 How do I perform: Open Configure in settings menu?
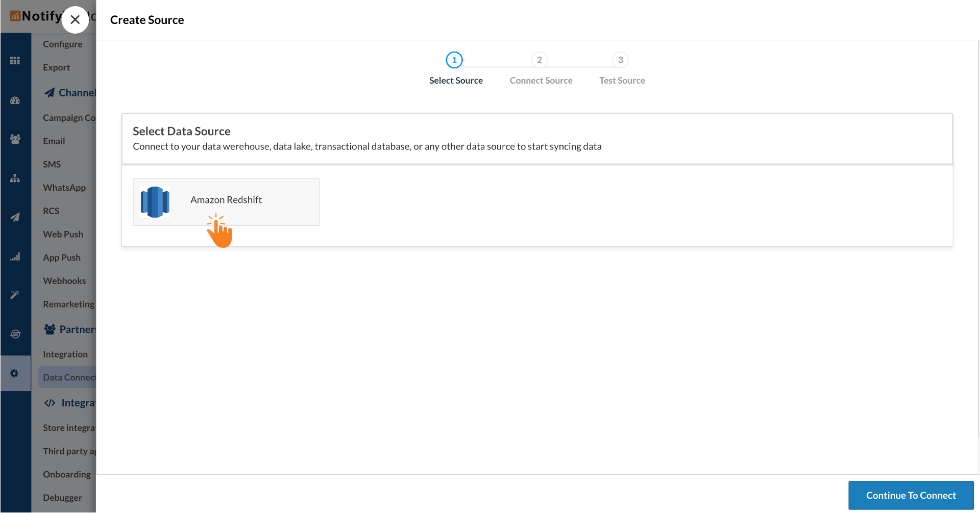pos(63,44)
